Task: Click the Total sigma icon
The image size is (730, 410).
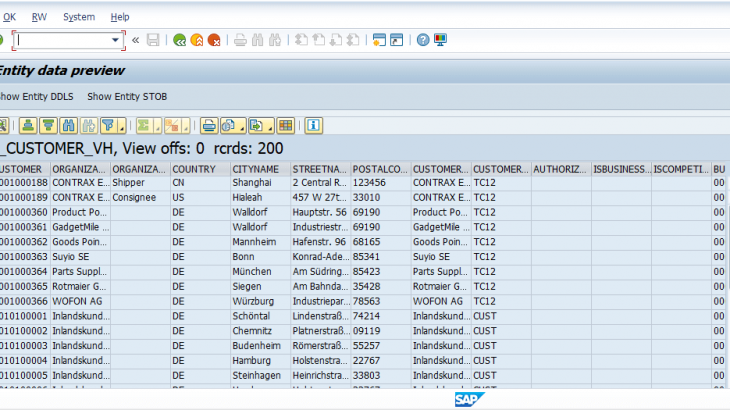Action: point(143,125)
